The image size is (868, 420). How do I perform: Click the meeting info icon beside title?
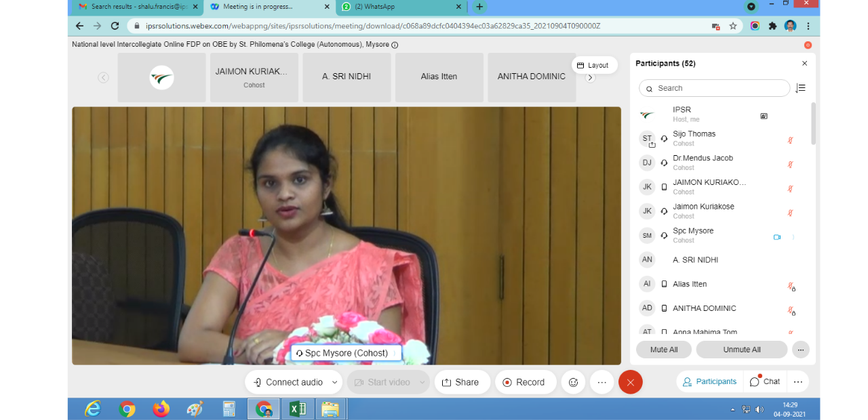tap(395, 45)
